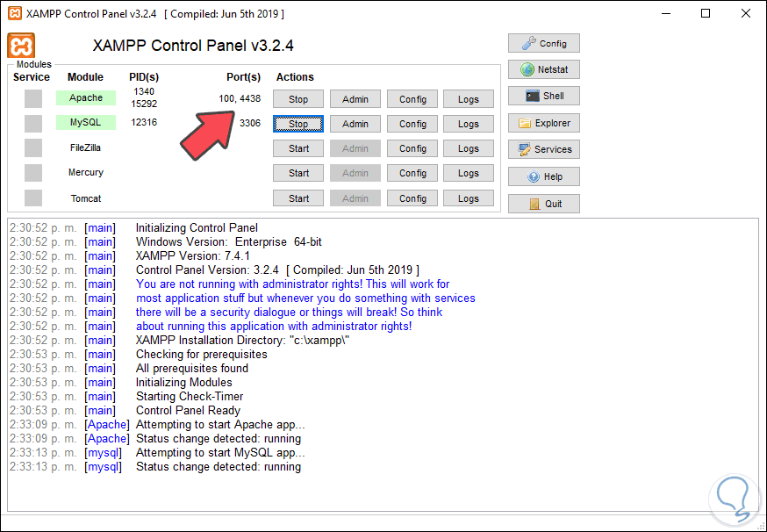
Task: Toggle the Apache service checkbox
Action: click(33, 99)
